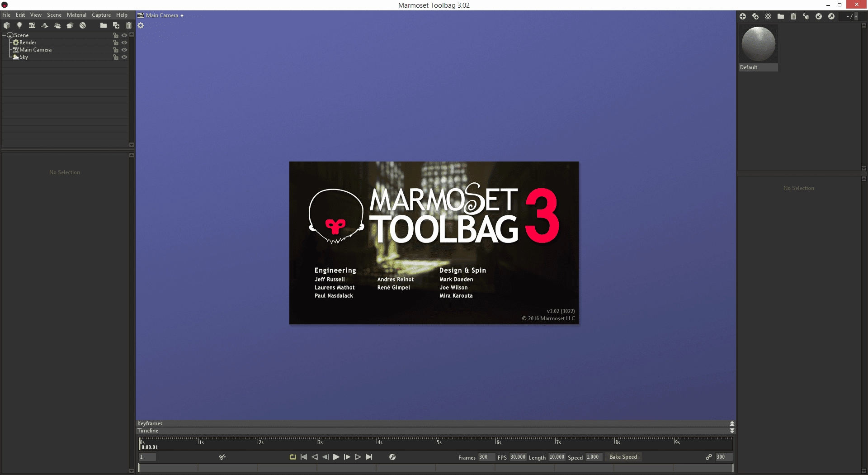
Task: Add a new baker with the bread icon
Action: (x=70, y=26)
